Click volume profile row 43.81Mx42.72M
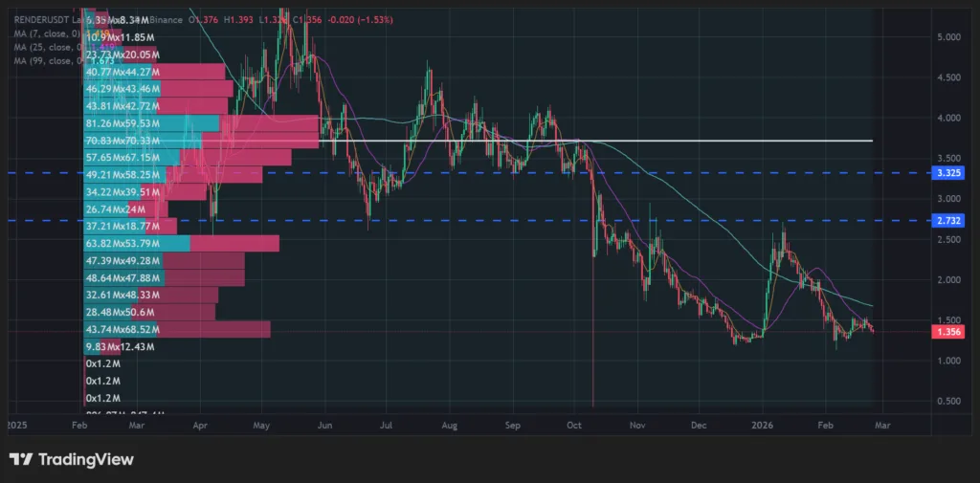Image resolution: width=980 pixels, height=483 pixels. click(x=156, y=106)
